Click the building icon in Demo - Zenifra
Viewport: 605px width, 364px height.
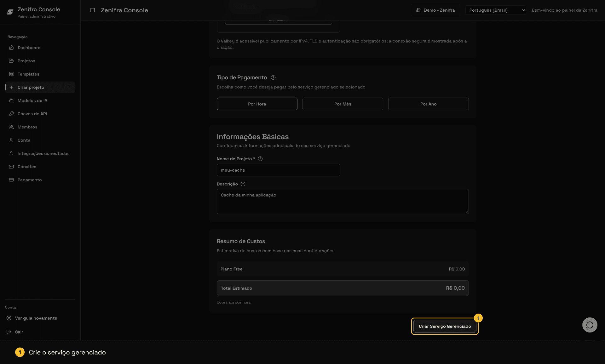[x=419, y=10]
